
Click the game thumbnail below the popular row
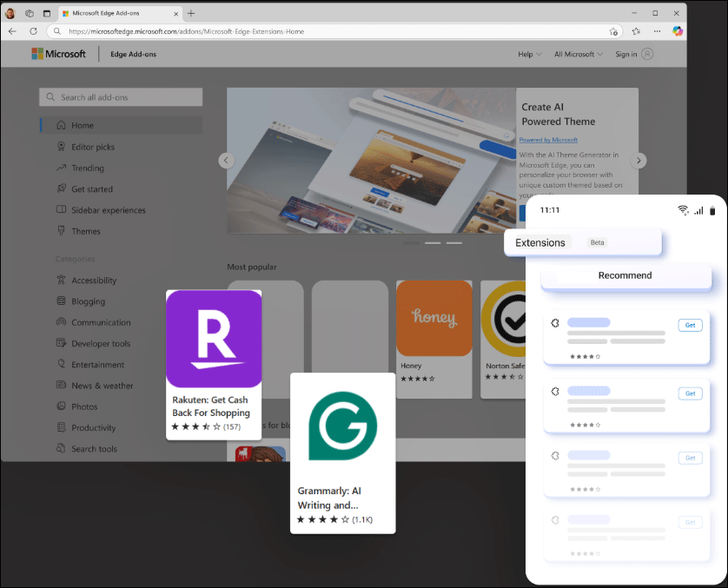[x=260, y=454]
